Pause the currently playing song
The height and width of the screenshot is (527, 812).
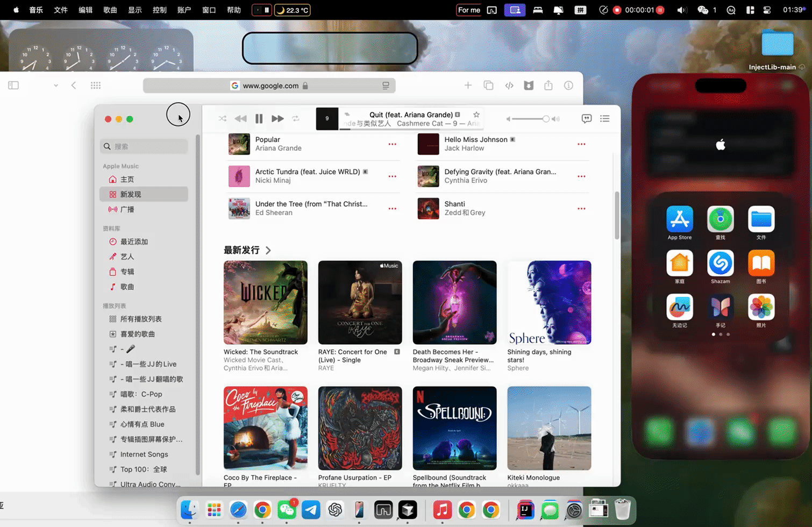(259, 118)
